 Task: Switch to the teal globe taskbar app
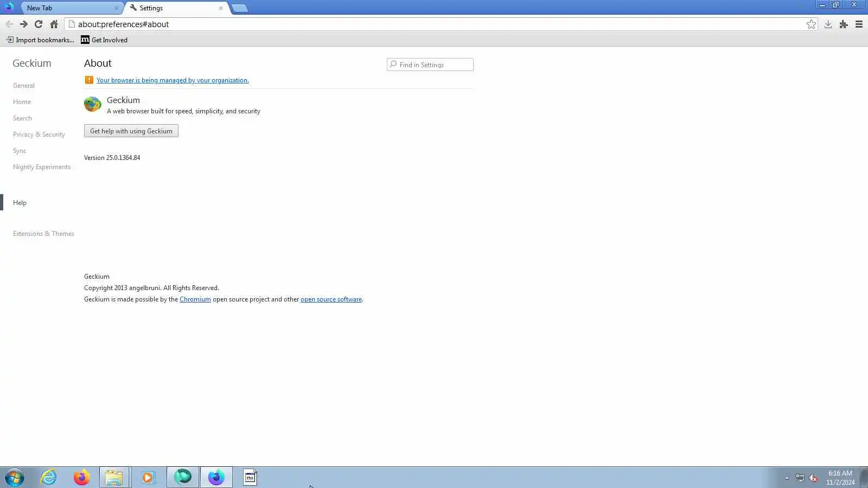click(x=183, y=478)
